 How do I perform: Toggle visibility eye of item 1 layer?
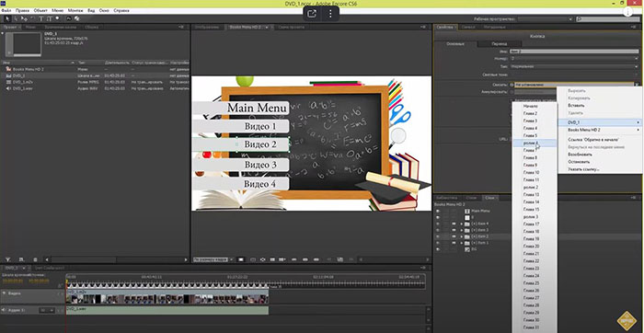tap(438, 243)
